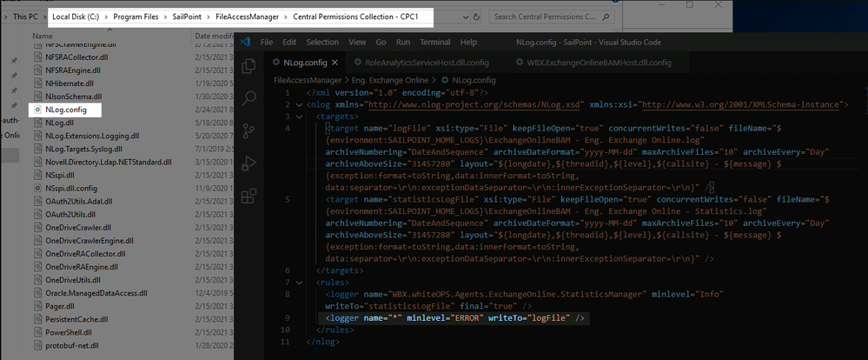Collapse the rules element fold arrow
This screenshot has height=360, width=868.
point(300,283)
